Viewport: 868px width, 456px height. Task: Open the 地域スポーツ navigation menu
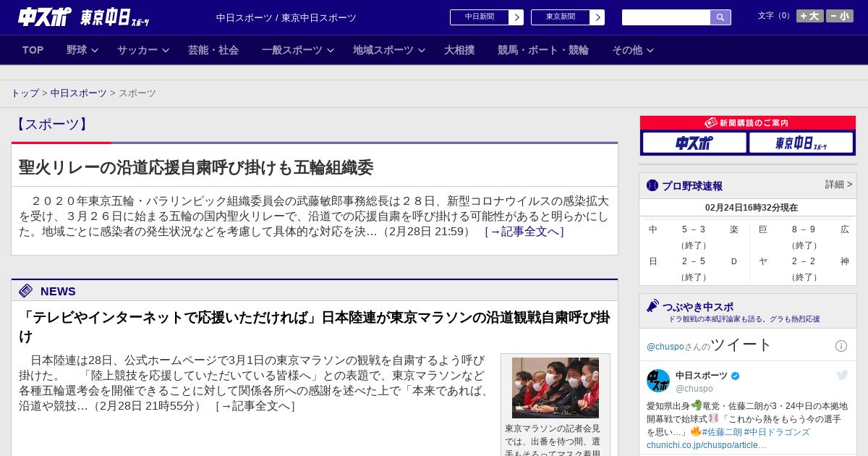(383, 50)
